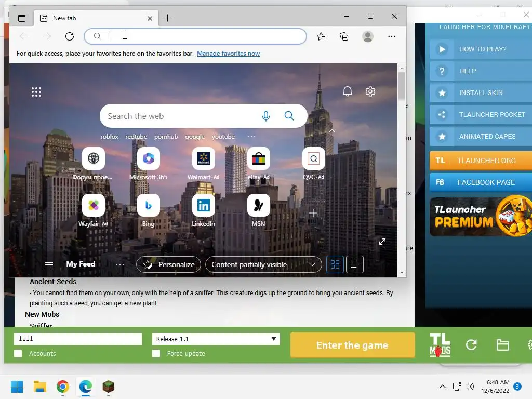Open Chrome from the taskbar

(x=62, y=387)
